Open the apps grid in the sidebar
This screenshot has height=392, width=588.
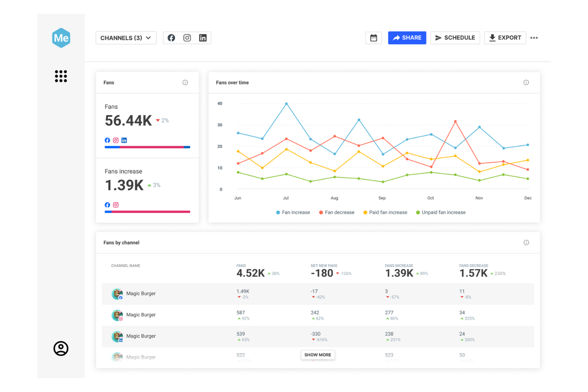click(61, 76)
